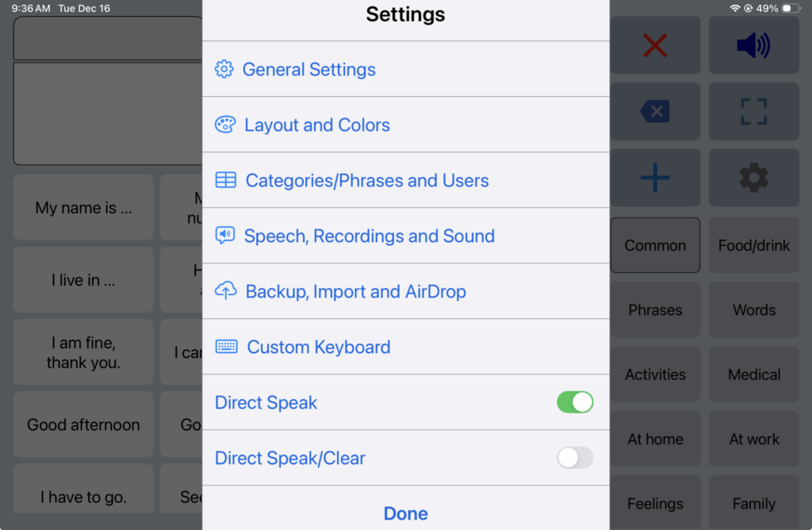Select the Feelings category
Screen dimensions: 812x530
[x=655, y=503]
